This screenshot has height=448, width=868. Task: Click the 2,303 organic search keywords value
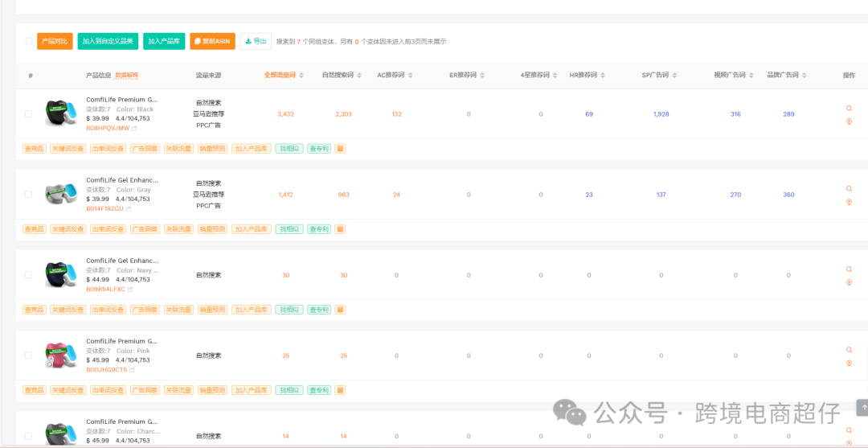343,114
